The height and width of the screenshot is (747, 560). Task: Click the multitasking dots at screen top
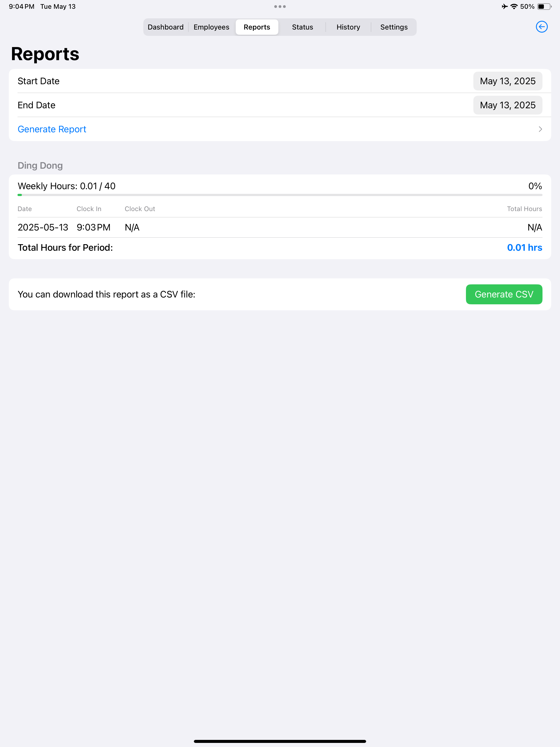pos(280,6)
